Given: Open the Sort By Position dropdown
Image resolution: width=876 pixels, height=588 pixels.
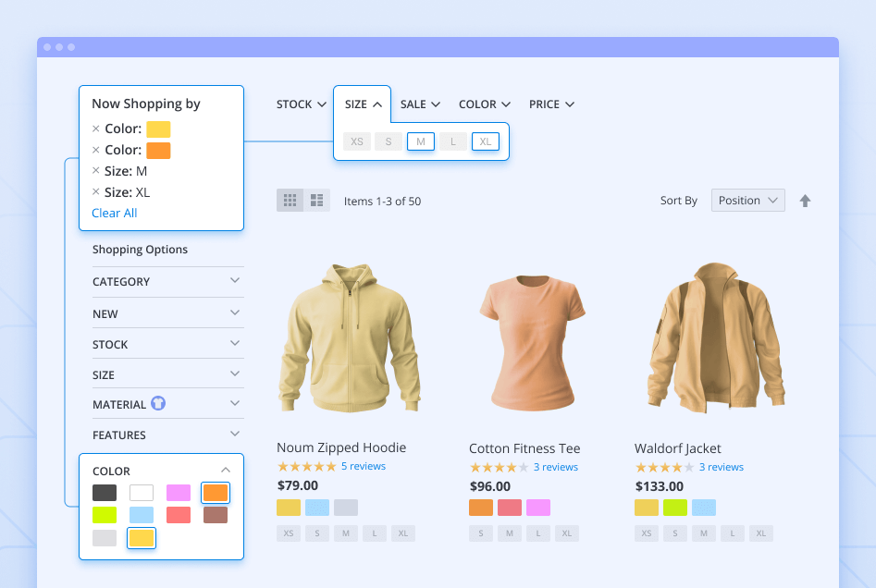Looking at the screenshot, I should coord(747,201).
